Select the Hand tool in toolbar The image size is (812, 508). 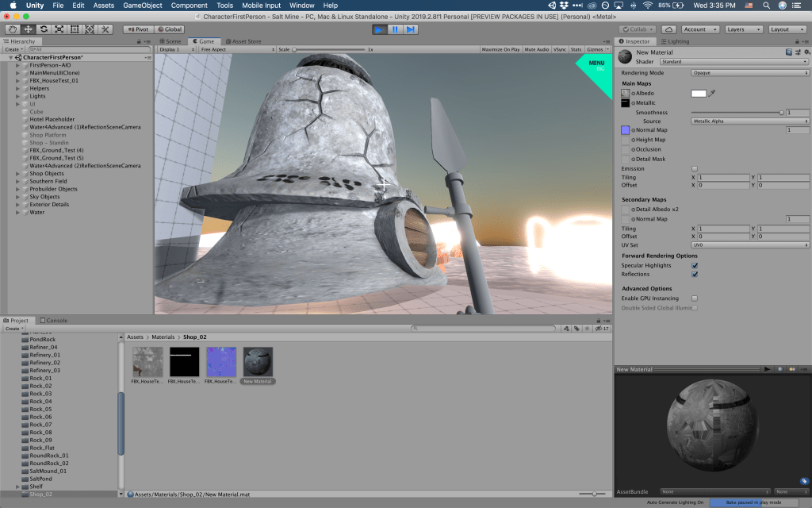[x=12, y=29]
